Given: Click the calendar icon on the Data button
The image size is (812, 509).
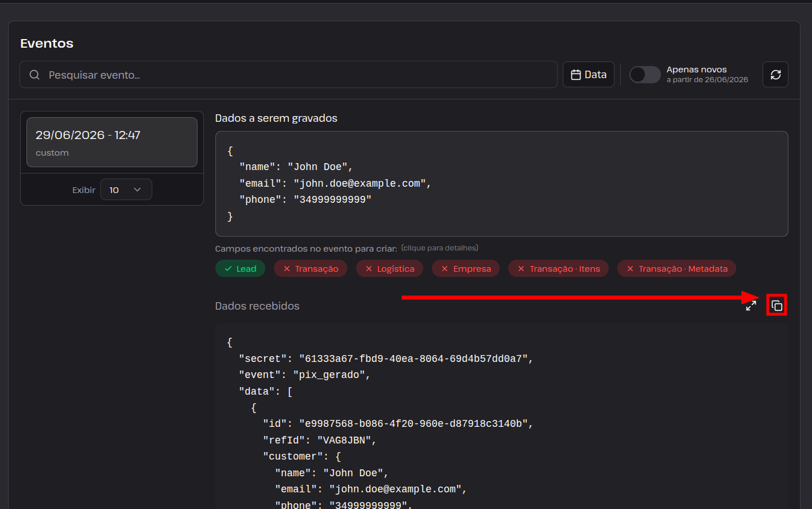Looking at the screenshot, I should [576, 75].
